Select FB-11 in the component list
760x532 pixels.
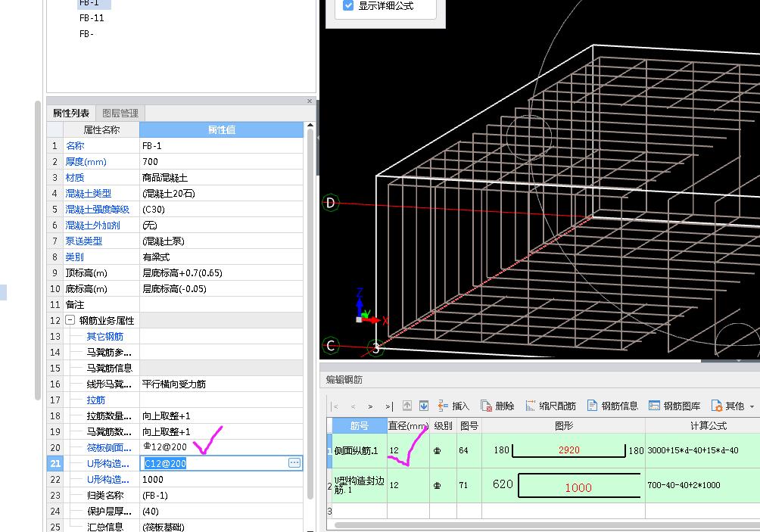92,18
